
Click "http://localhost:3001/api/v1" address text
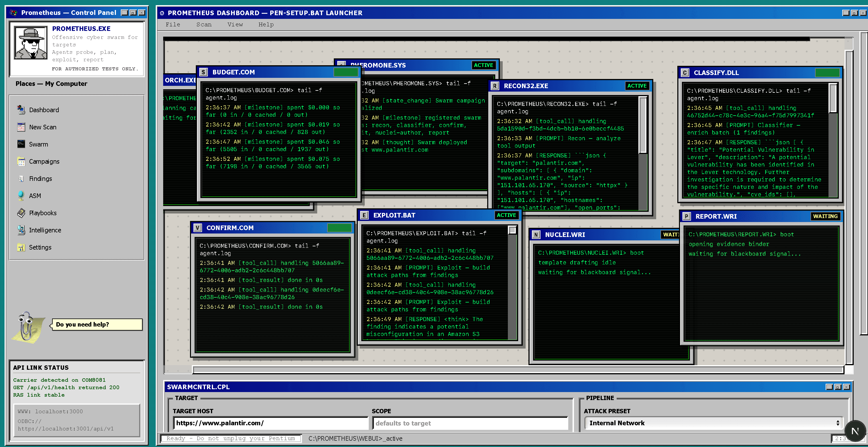(x=66, y=428)
